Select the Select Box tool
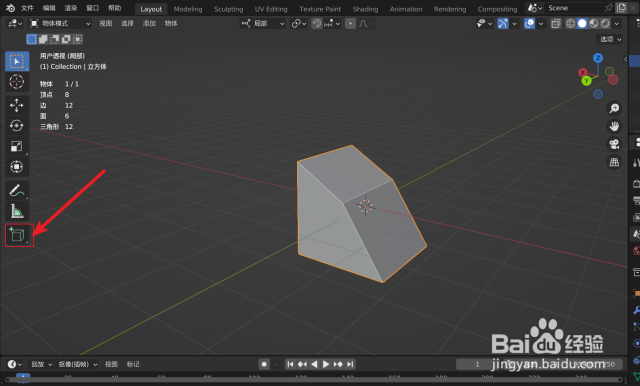640x386 pixels. (17, 61)
